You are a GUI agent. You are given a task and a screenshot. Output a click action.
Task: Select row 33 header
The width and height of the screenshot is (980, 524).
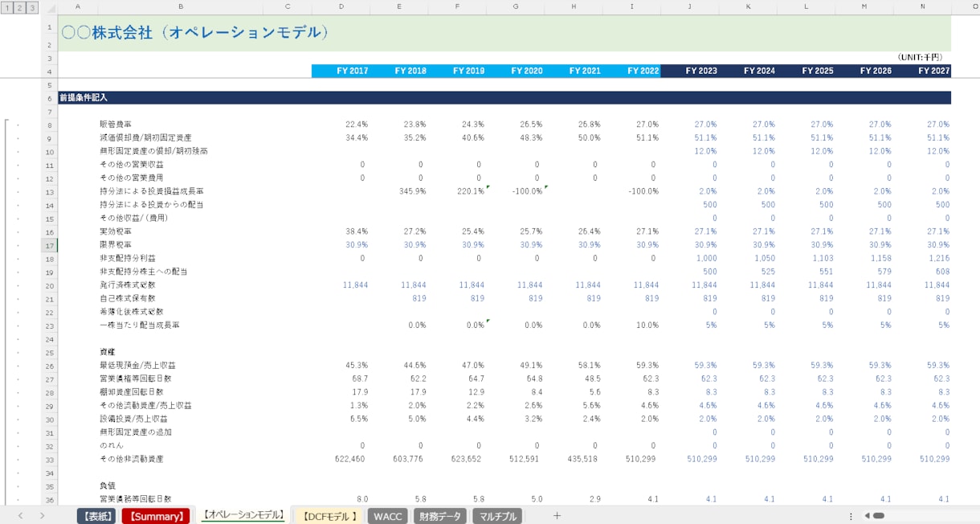coord(49,459)
